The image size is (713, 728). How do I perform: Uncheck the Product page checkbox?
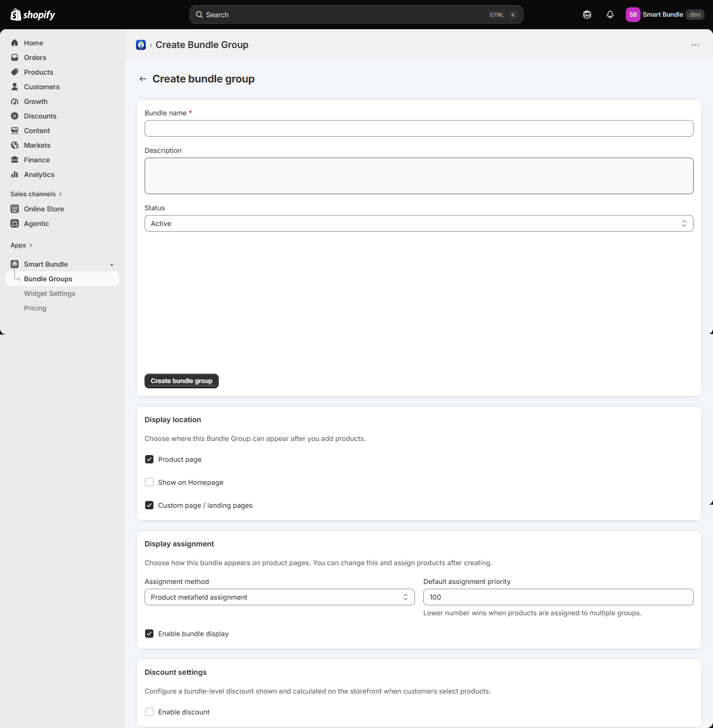(x=149, y=459)
